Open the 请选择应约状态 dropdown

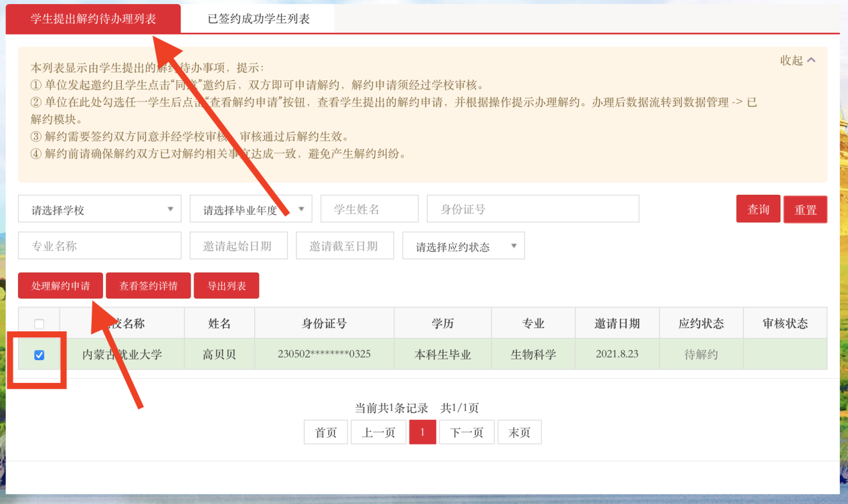[x=463, y=246]
